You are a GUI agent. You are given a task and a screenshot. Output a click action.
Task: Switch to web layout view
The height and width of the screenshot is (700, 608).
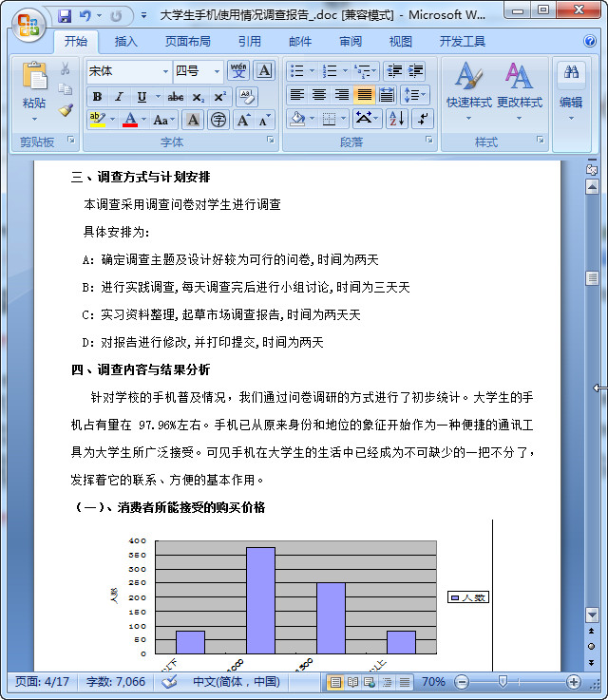370,682
